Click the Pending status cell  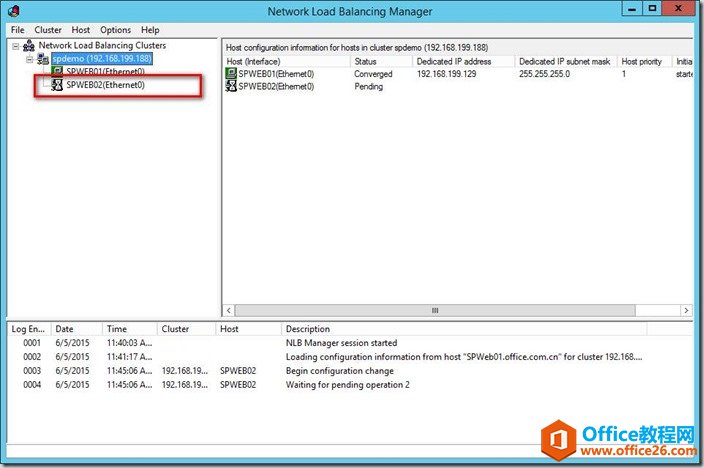[369, 87]
